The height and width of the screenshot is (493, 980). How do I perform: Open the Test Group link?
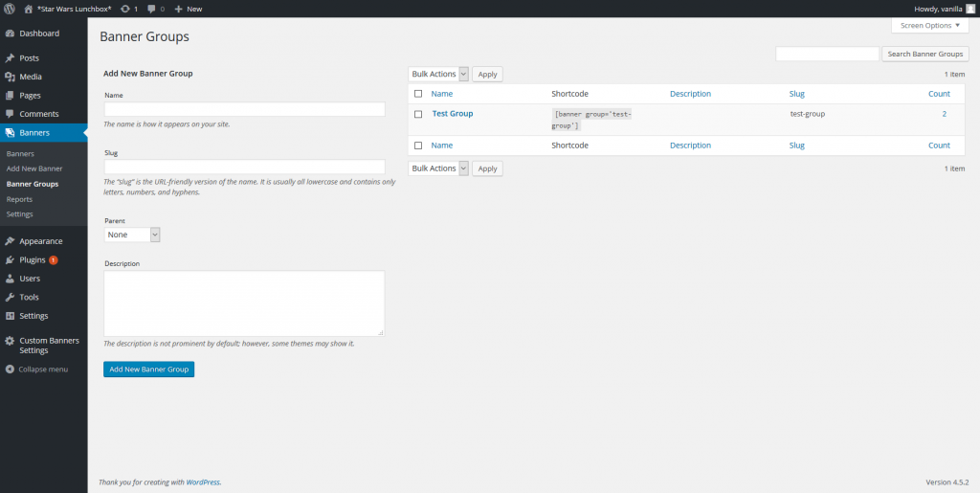tap(453, 114)
